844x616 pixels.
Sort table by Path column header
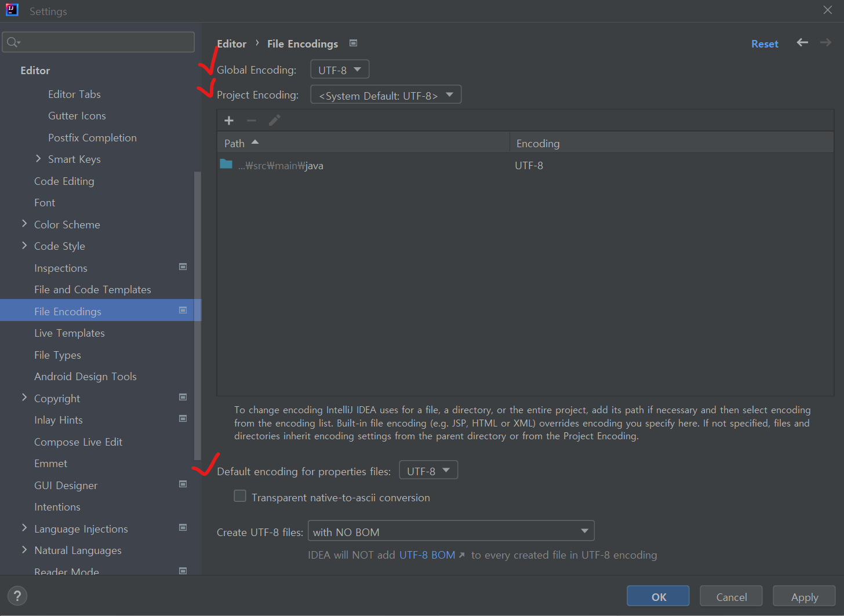[363, 143]
